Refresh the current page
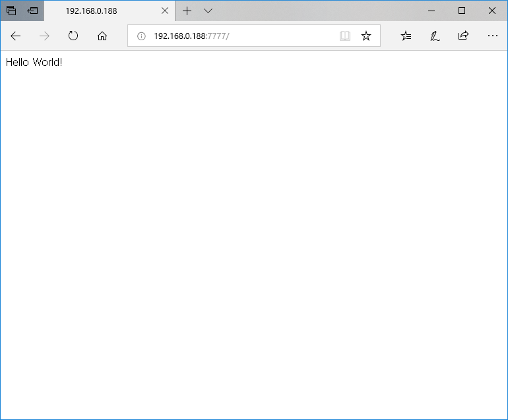Viewport: 508px width, 420px height. tap(73, 36)
